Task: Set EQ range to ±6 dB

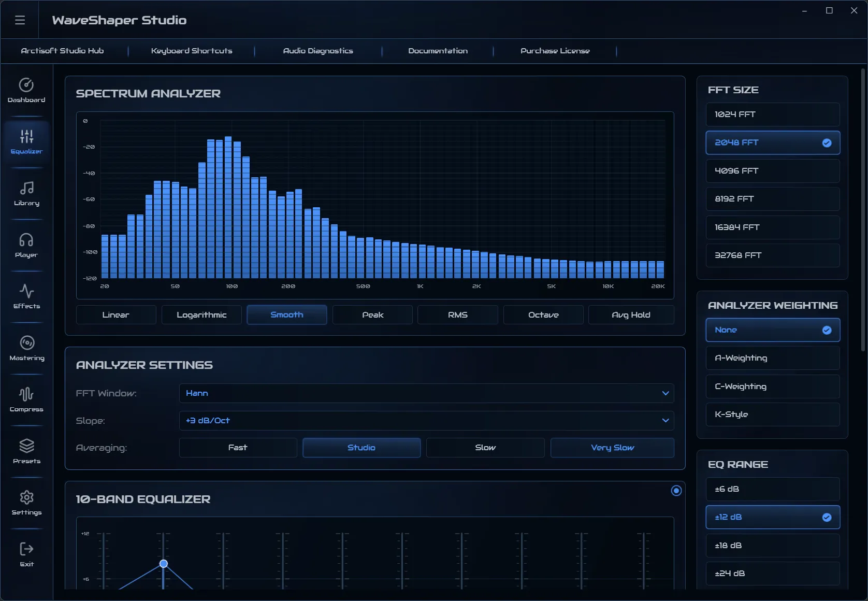Action: coord(773,489)
